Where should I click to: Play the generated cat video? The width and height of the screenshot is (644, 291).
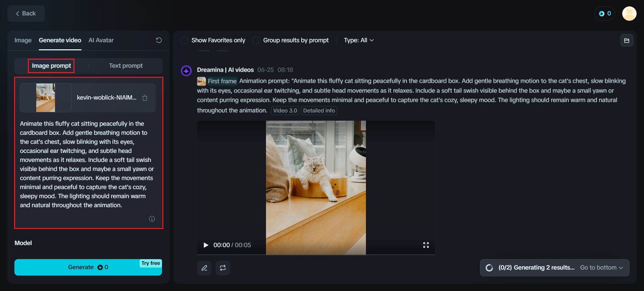pyautogui.click(x=206, y=245)
